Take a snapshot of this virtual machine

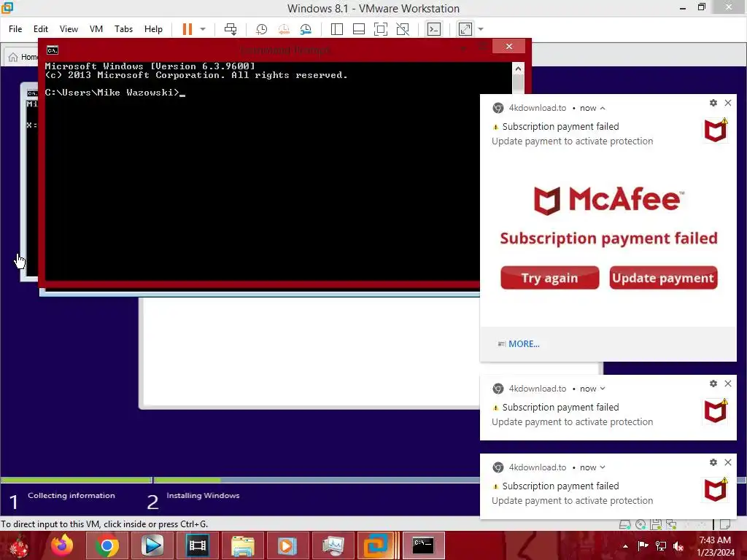point(262,29)
